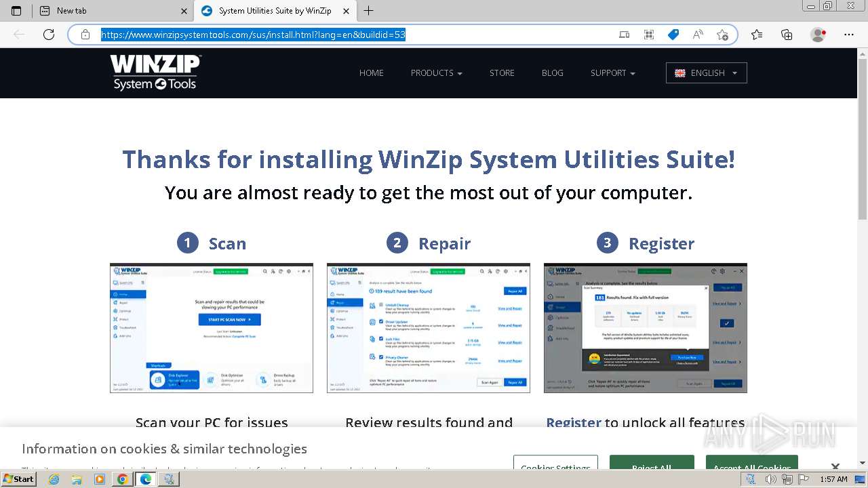This screenshot has height=488, width=868.
Task: Click the 'Scan' step heading
Action: tap(227, 243)
